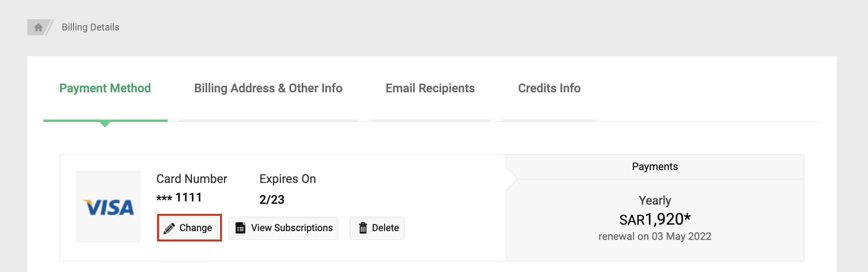Click the list icon beside View Subscriptions

coord(240,228)
